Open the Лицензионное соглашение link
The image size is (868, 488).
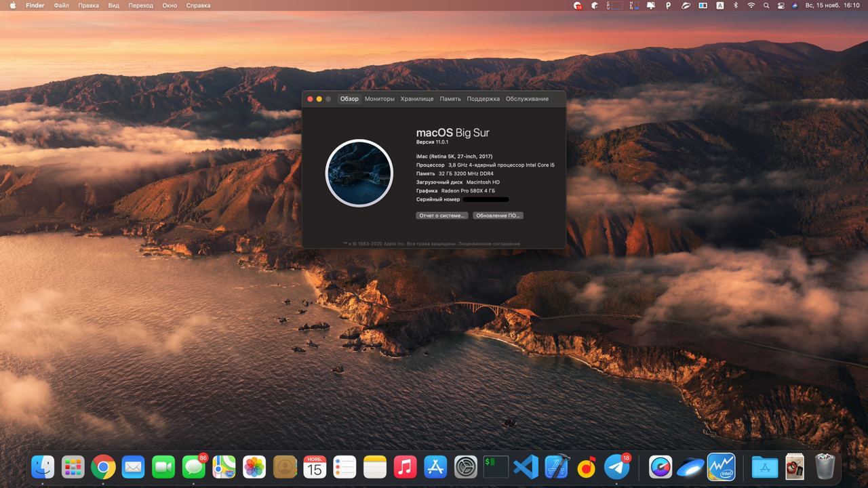click(x=489, y=244)
